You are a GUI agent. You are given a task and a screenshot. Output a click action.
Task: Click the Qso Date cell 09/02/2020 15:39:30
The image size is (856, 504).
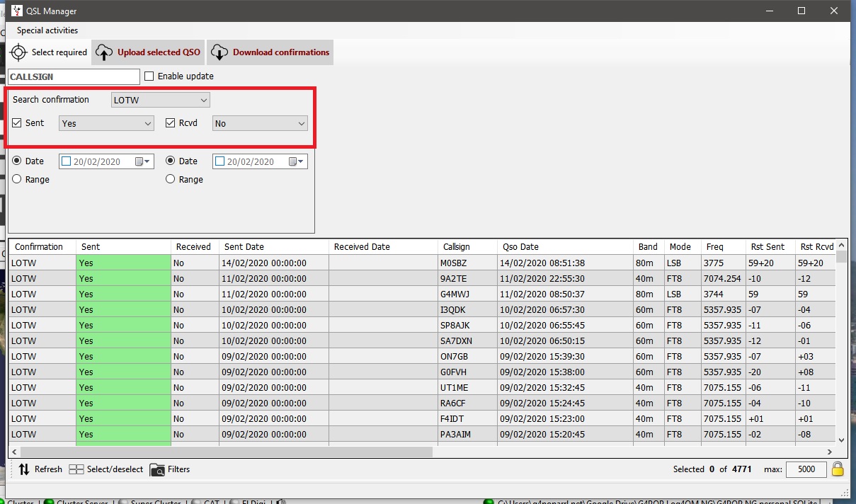[x=565, y=356]
